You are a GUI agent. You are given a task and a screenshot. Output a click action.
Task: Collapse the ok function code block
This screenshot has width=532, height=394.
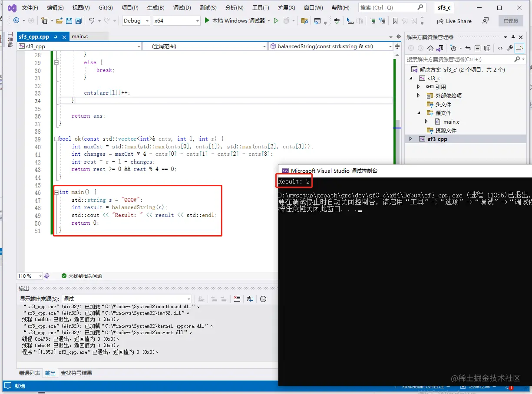pyautogui.click(x=56, y=139)
